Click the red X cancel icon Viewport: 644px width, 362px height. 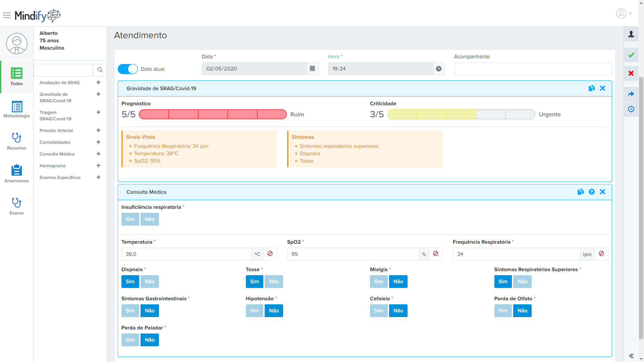[631, 73]
